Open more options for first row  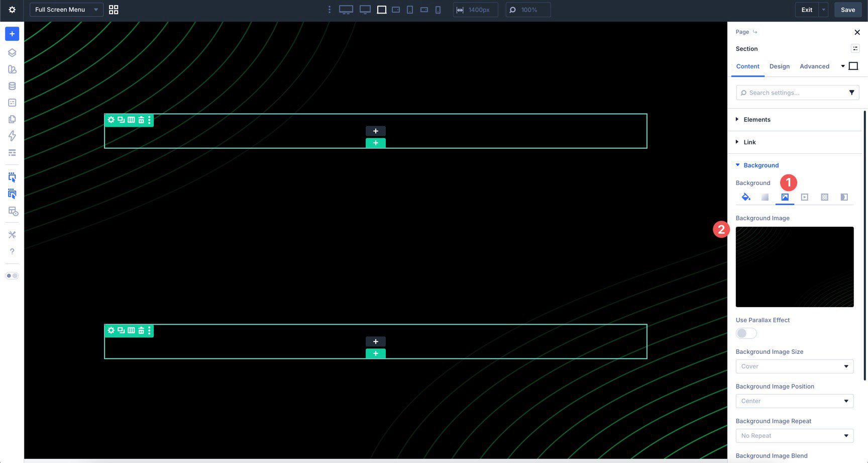(x=149, y=120)
